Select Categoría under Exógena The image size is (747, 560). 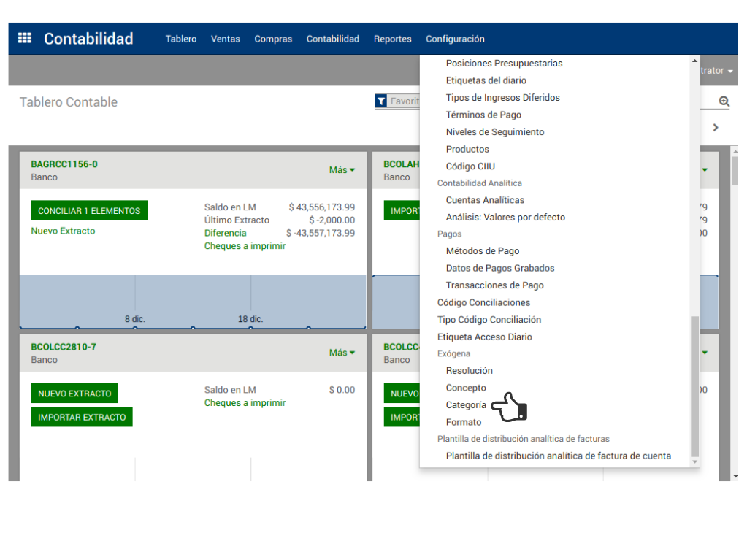466,405
